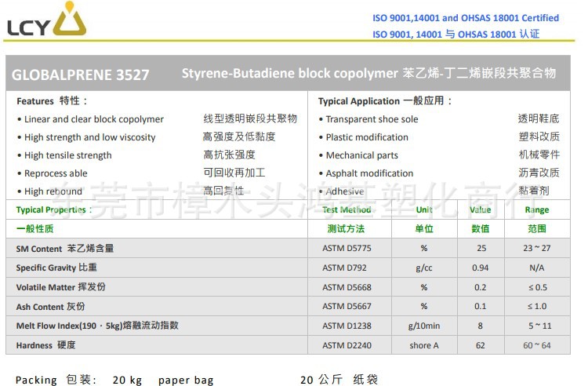Click the 测试方法 header cell
The height and width of the screenshot is (386, 588).
coord(346,229)
